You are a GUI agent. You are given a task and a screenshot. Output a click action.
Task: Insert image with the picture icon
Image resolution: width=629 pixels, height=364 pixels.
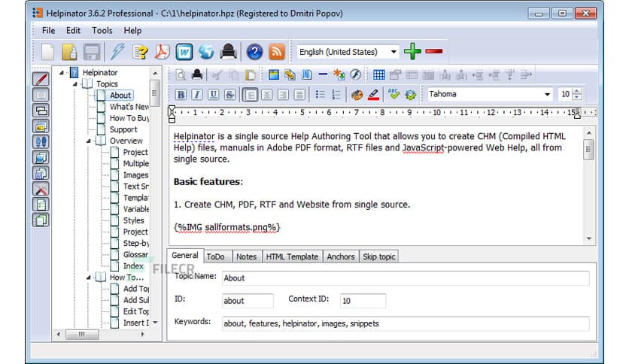click(x=274, y=74)
